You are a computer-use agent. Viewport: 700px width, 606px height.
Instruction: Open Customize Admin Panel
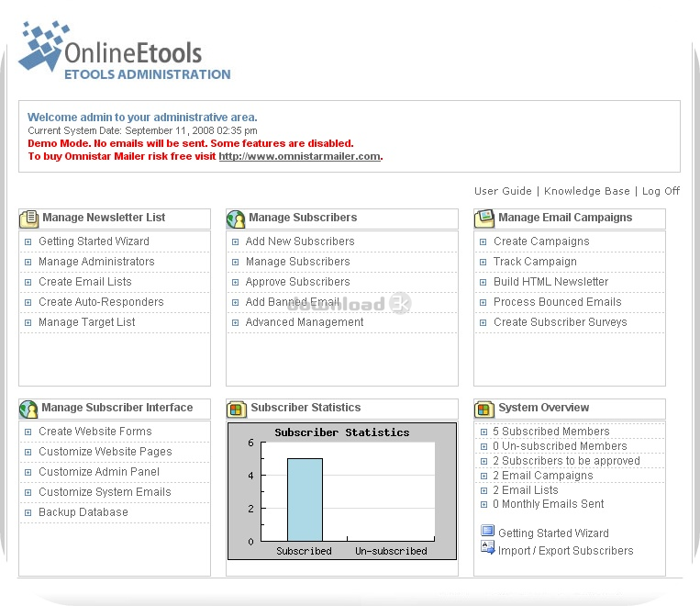99,471
